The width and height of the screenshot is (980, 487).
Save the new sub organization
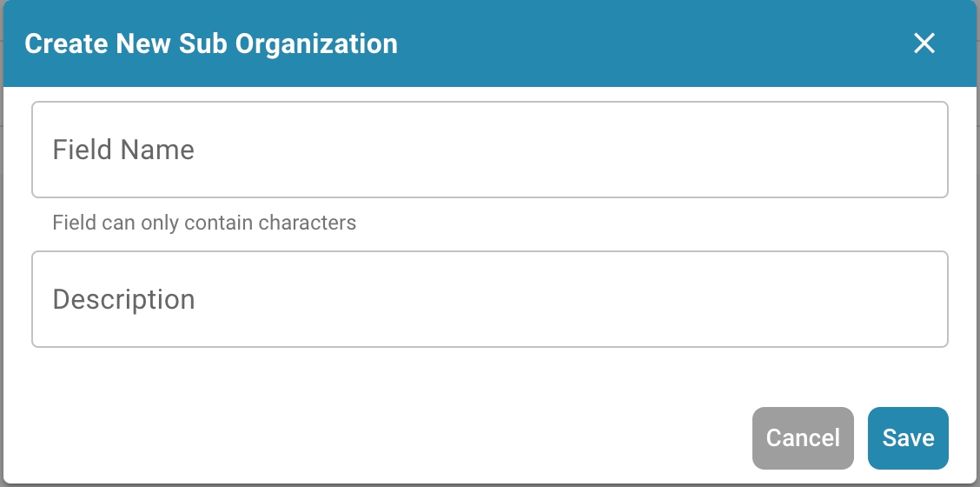tap(908, 437)
